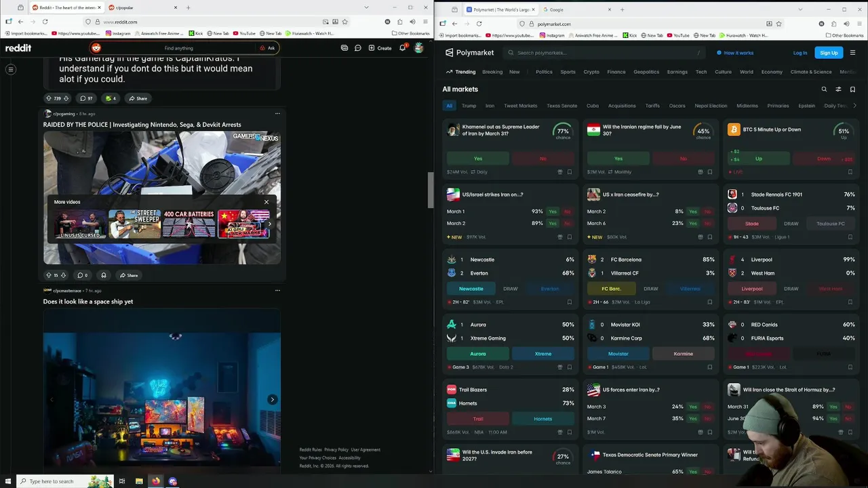Open the 97 comments on Reddit post

click(86, 98)
